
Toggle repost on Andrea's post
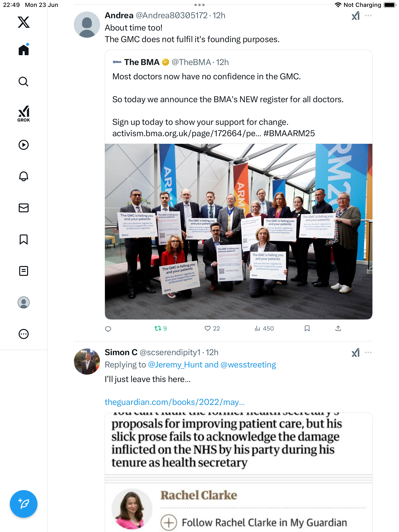161,328
